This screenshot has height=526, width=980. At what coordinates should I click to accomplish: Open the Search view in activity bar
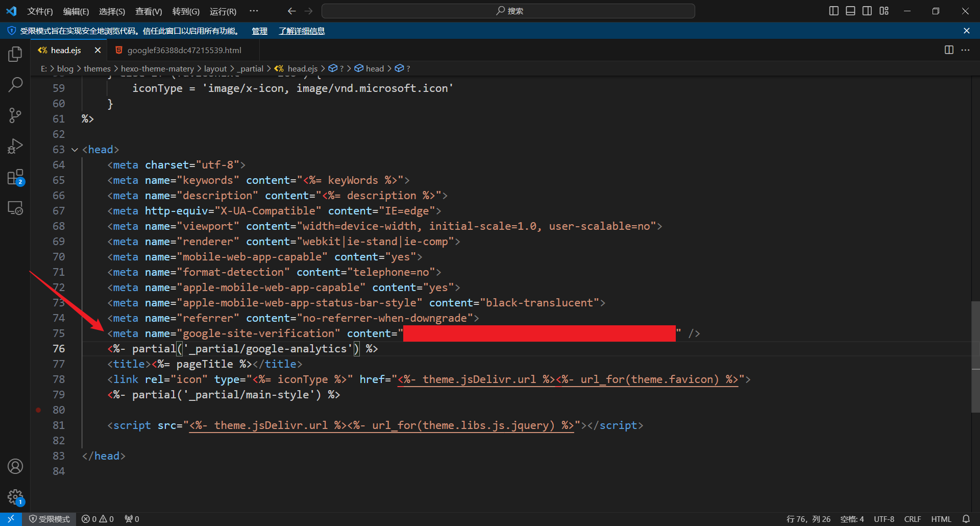point(15,85)
